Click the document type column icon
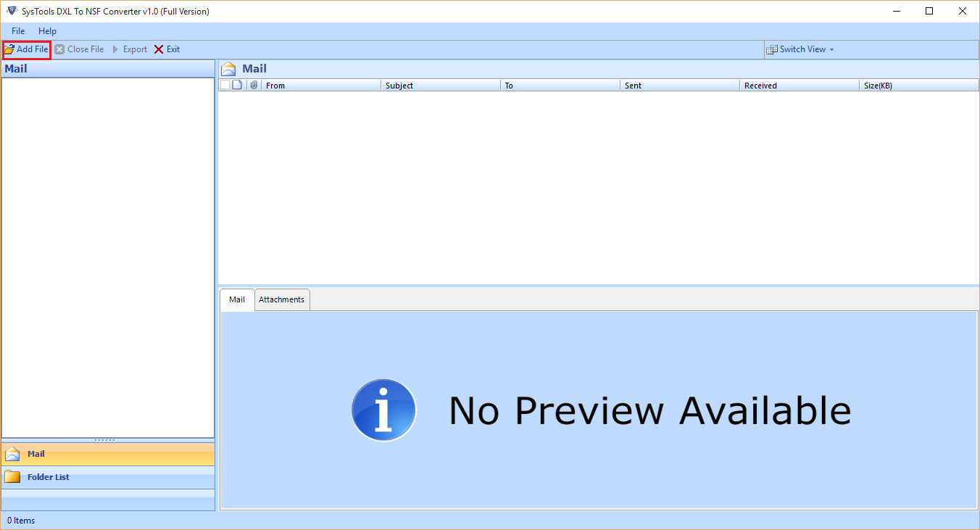This screenshot has height=530, width=980. click(x=237, y=85)
